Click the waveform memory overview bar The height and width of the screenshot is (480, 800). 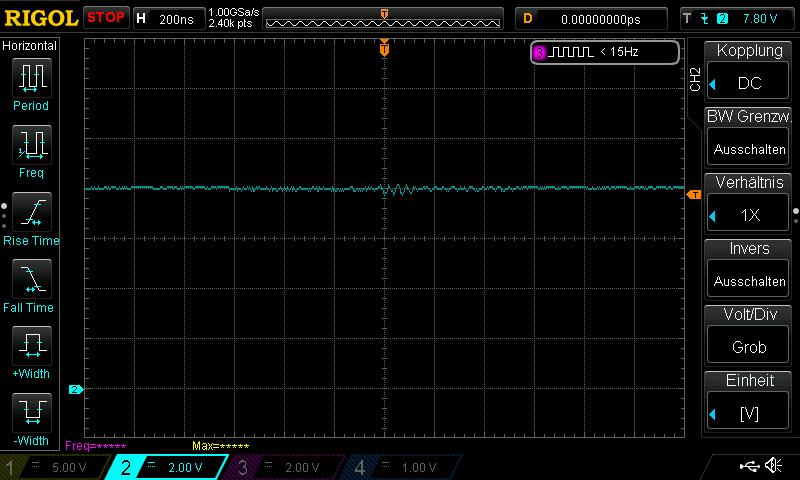[383, 19]
